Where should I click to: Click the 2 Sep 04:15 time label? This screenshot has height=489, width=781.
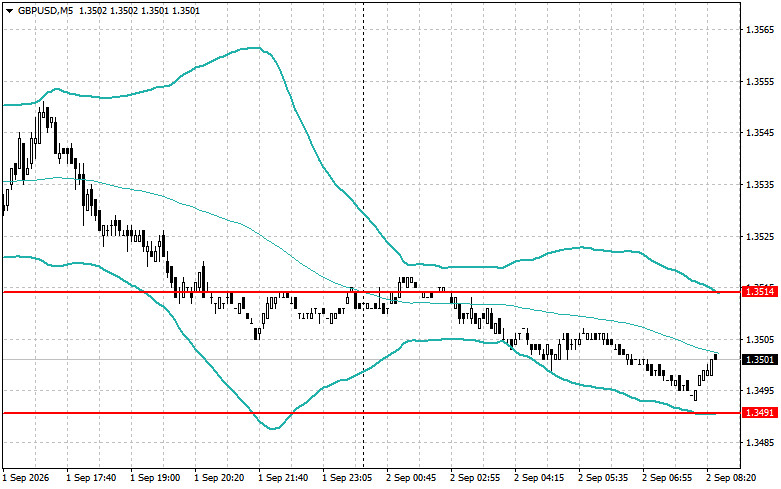[x=539, y=478]
